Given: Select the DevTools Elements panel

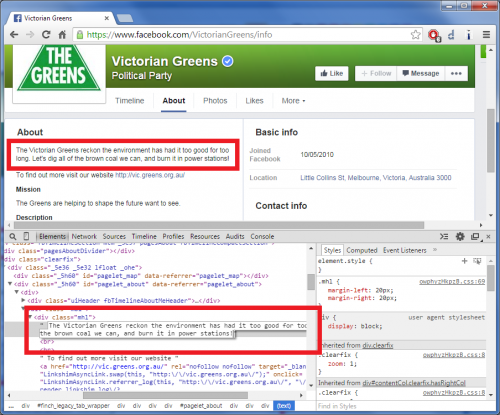Looking at the screenshot, I should [x=52, y=236].
